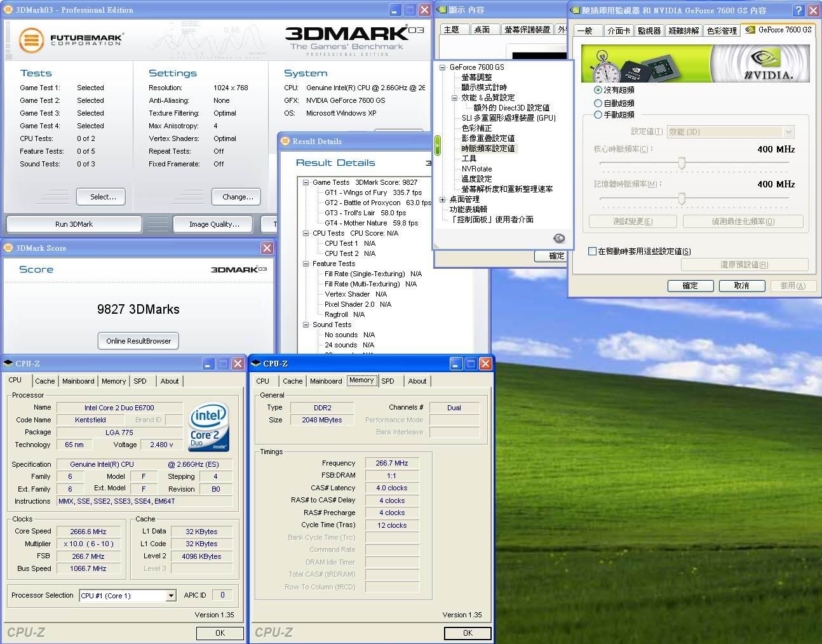Click the 3DMark03 window title bar icon
Screen dimensions: 822x644
(8, 10)
